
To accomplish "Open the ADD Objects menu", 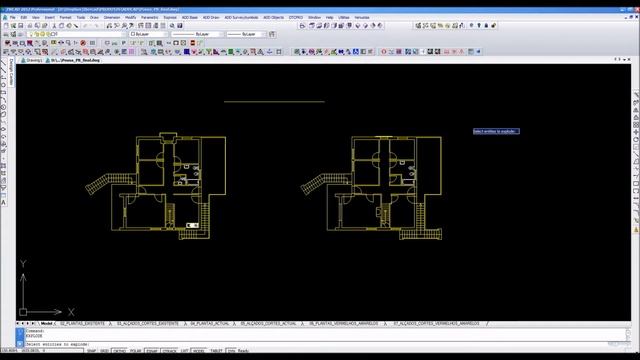I will 273,18.
